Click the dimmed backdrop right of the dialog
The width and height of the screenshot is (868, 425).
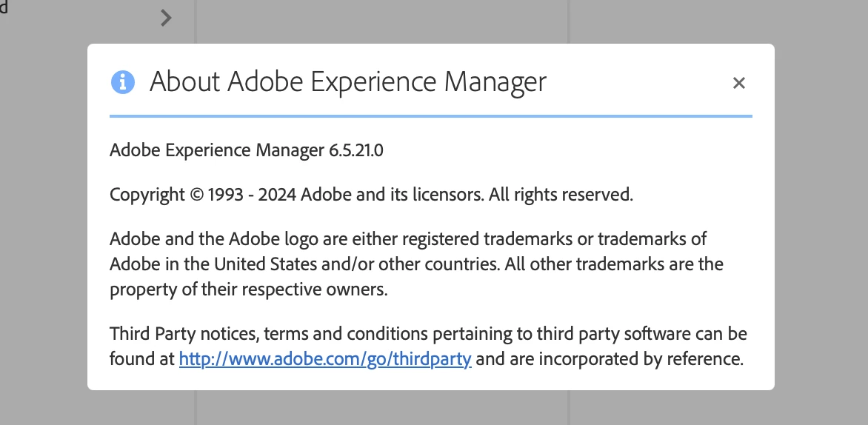[821, 222]
